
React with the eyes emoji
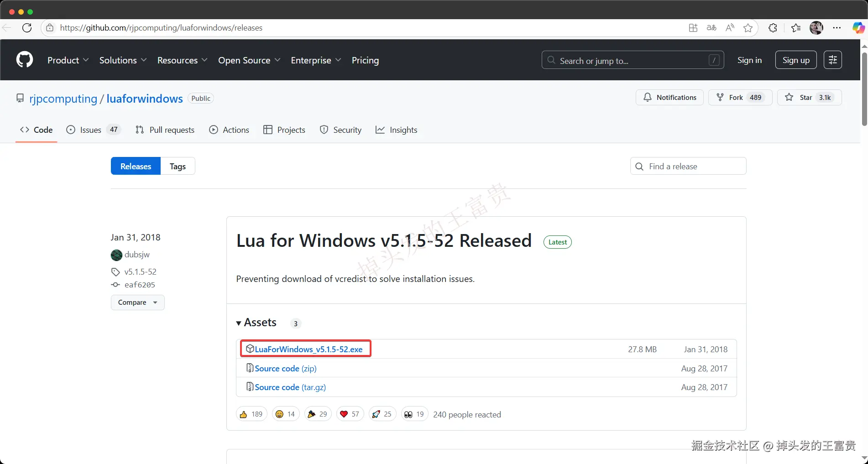click(x=414, y=414)
